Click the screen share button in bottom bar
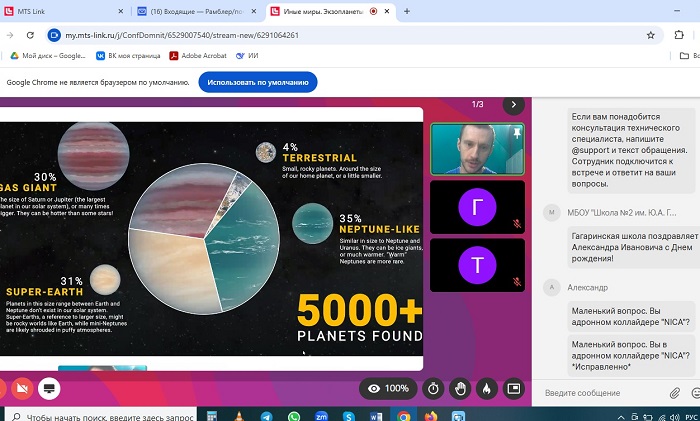Image resolution: width=700 pixels, height=421 pixels. click(x=48, y=388)
